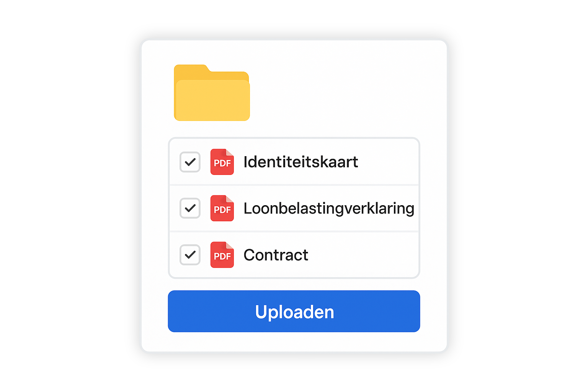588x392 pixels.
Task: Click the Identiteitskaart file name
Action: tap(301, 162)
